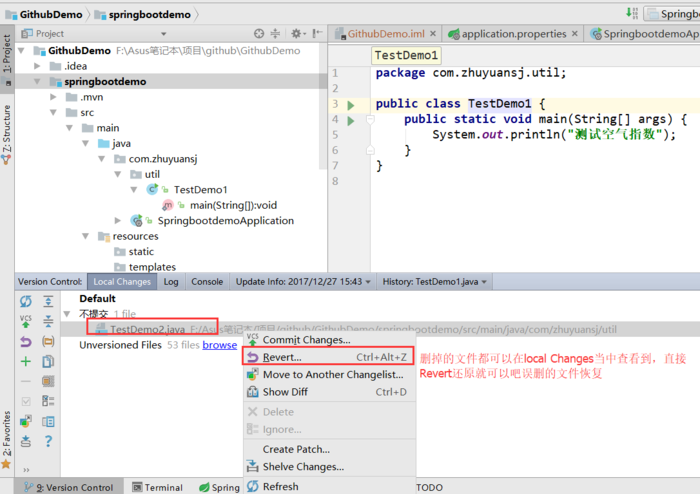The width and height of the screenshot is (700, 494).
Task: Expand the .mvn folder
Action: [54, 97]
